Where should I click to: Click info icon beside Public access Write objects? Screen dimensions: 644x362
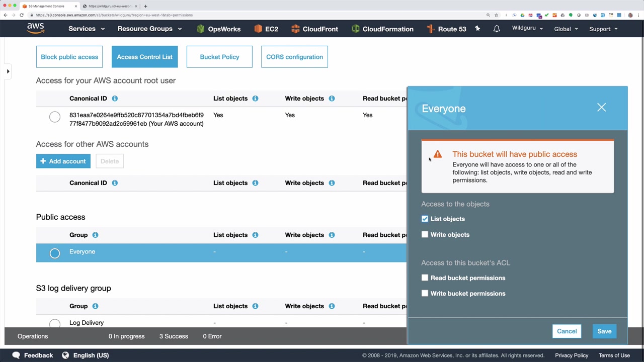tap(332, 235)
